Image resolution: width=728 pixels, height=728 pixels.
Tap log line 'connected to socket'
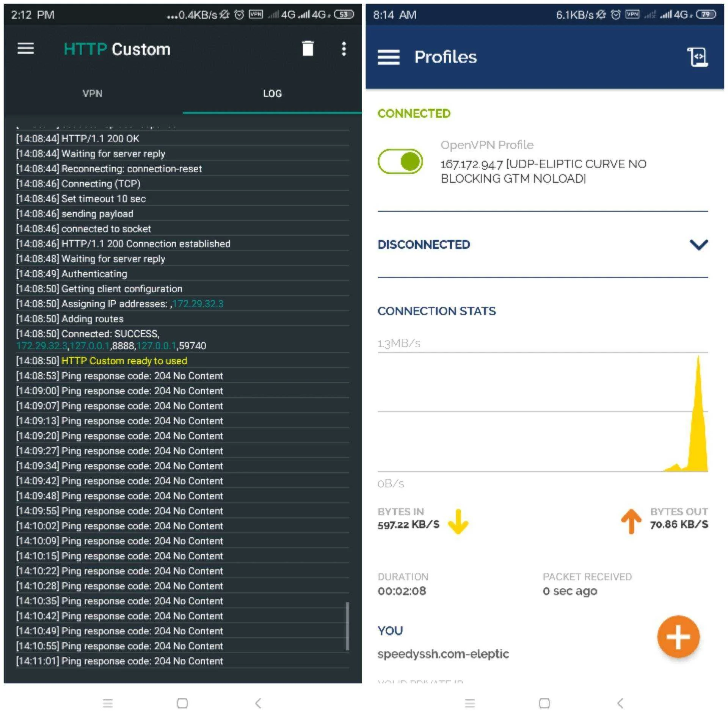(x=83, y=229)
